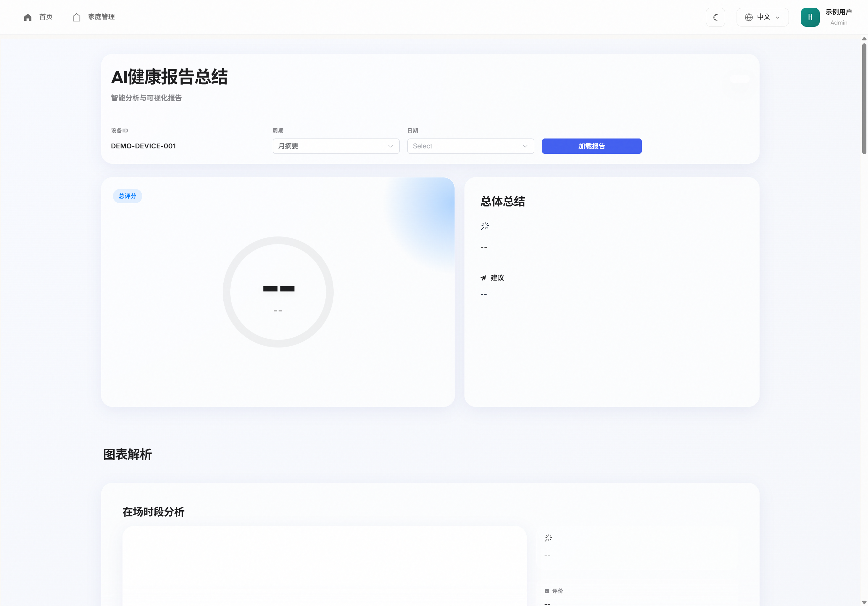
Task: Click the paper plane icon beside 建议
Action: pyautogui.click(x=483, y=278)
